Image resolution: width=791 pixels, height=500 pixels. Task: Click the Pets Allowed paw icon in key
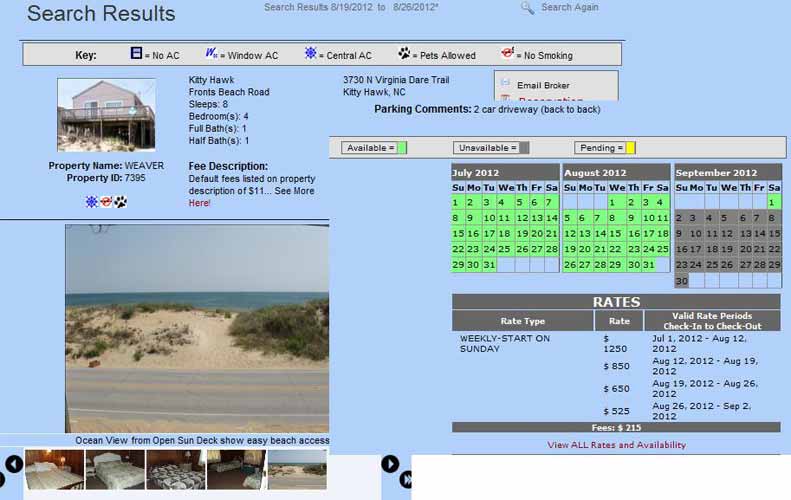pyautogui.click(x=404, y=54)
